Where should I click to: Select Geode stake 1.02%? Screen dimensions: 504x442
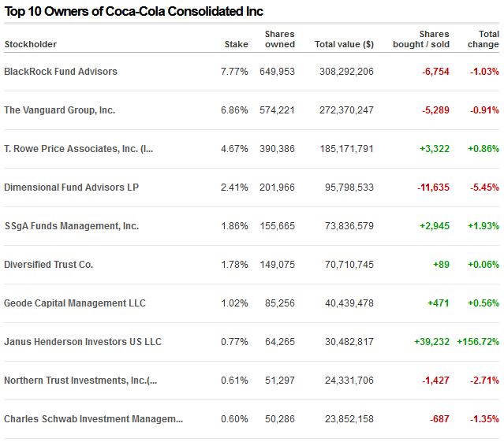tap(234, 303)
